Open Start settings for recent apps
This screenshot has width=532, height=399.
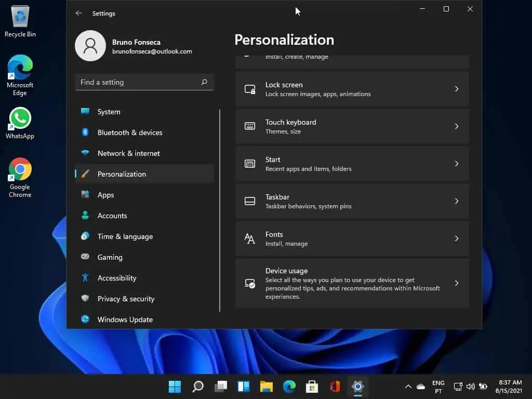352,164
